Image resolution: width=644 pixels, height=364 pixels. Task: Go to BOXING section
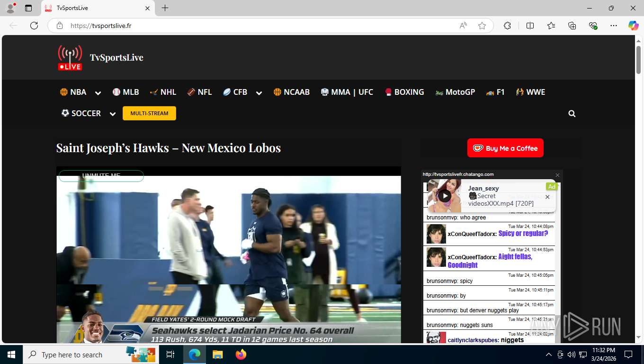[x=404, y=92]
